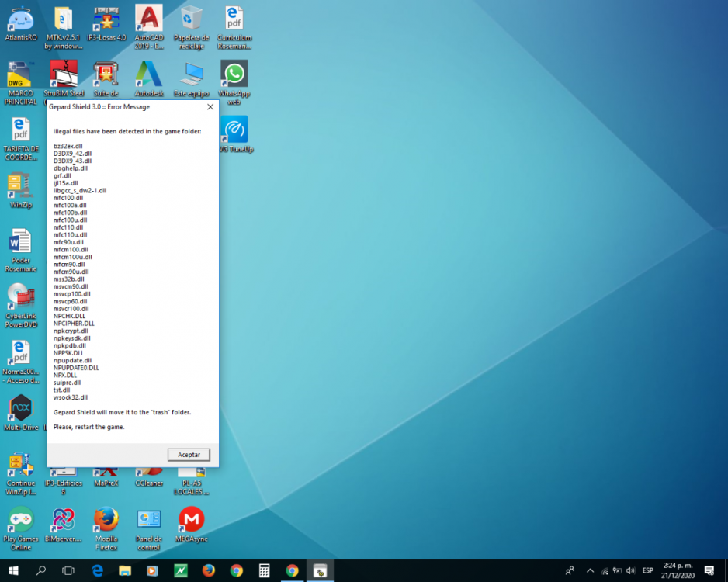Click the Task View button on taskbar
The height and width of the screenshot is (582, 728).
[68, 570]
